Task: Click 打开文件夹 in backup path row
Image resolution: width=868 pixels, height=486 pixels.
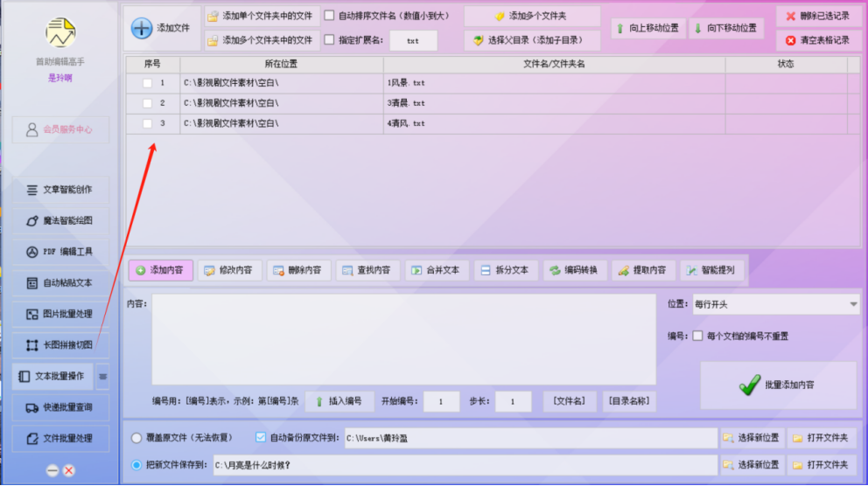Action: [822, 438]
